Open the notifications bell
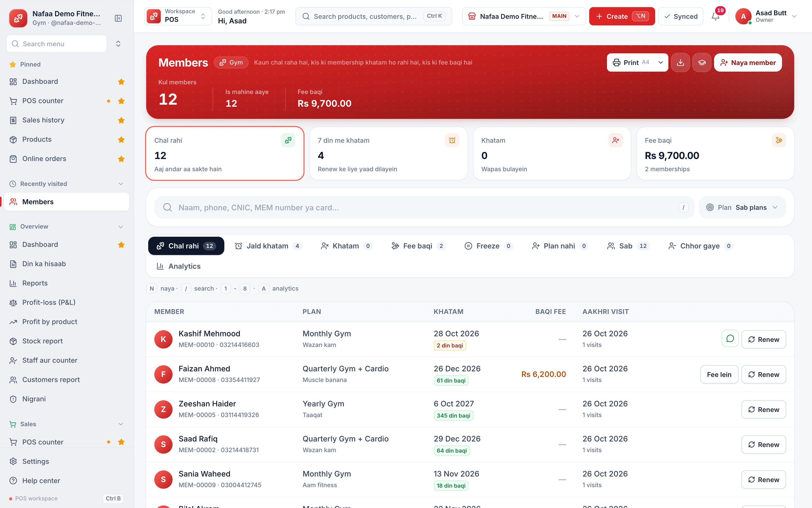 tap(715, 16)
